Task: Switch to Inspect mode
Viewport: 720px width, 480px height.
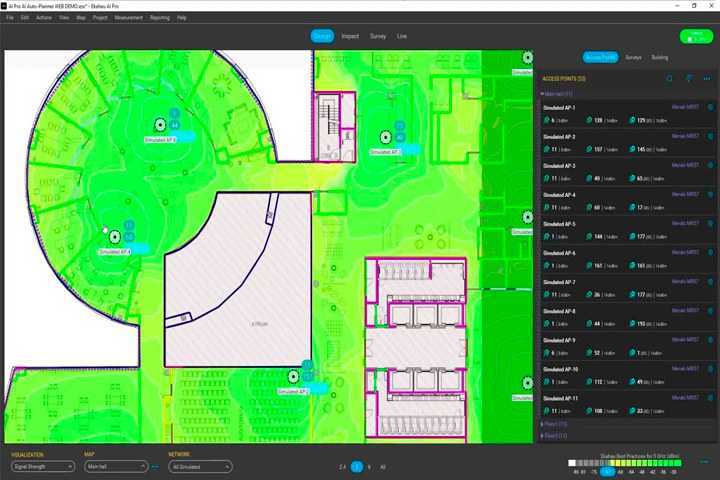Action: pyautogui.click(x=350, y=36)
